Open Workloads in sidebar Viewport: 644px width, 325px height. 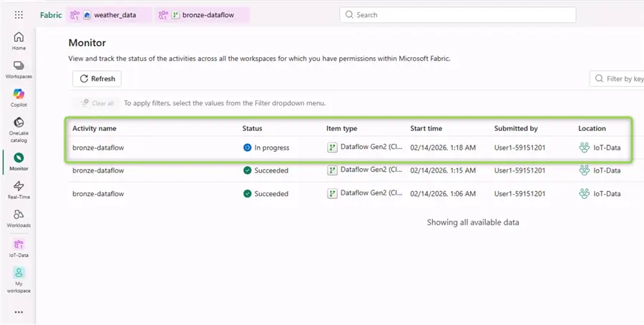pyautogui.click(x=19, y=218)
